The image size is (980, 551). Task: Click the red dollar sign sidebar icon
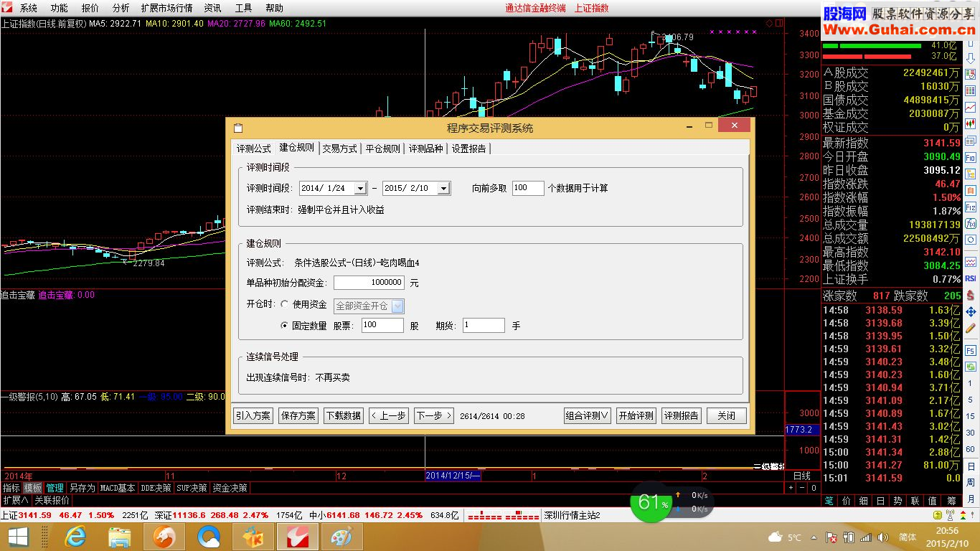[x=971, y=295]
